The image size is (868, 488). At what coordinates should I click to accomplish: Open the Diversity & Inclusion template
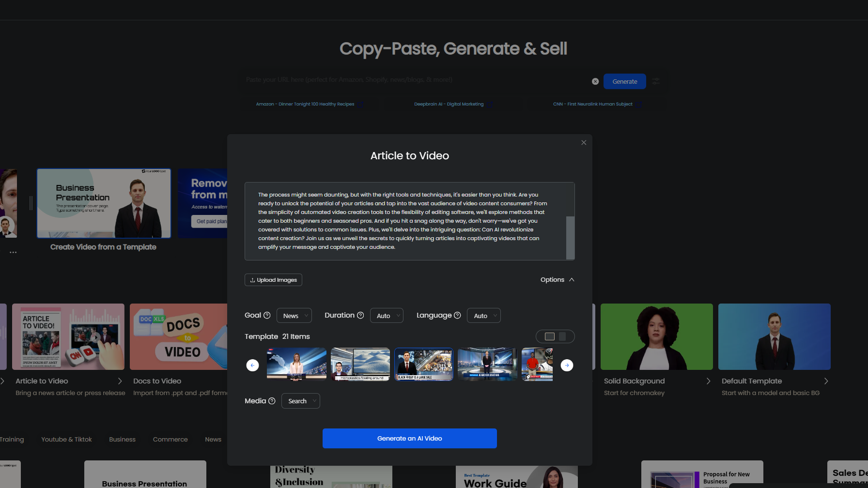[x=331, y=476]
